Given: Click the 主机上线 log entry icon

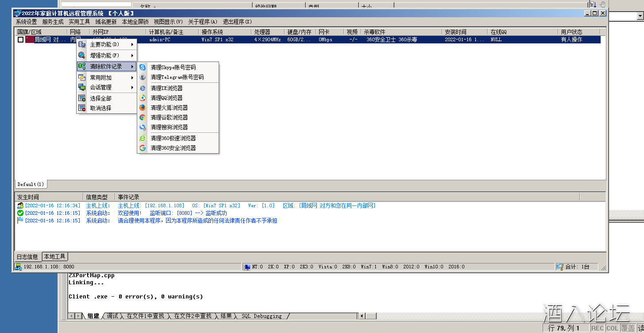Looking at the screenshot, I should tap(20, 205).
